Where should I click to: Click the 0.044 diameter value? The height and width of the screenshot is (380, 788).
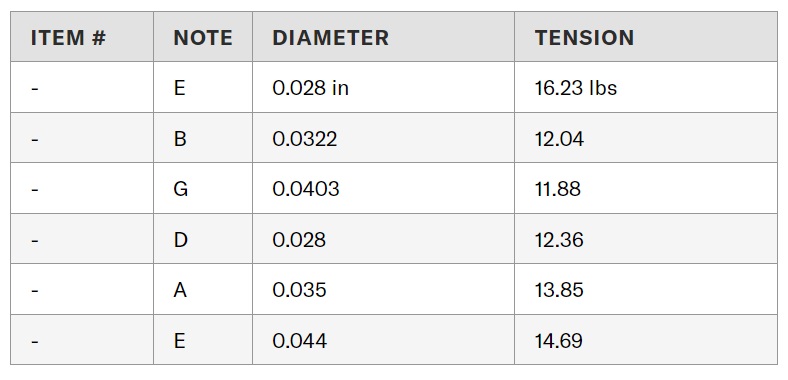[300, 341]
